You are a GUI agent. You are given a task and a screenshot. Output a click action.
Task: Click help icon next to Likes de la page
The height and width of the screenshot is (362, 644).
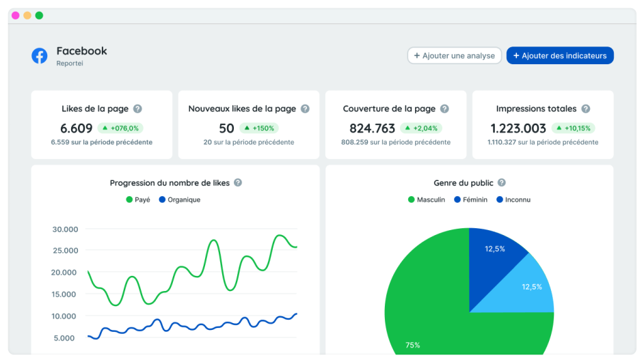point(137,109)
